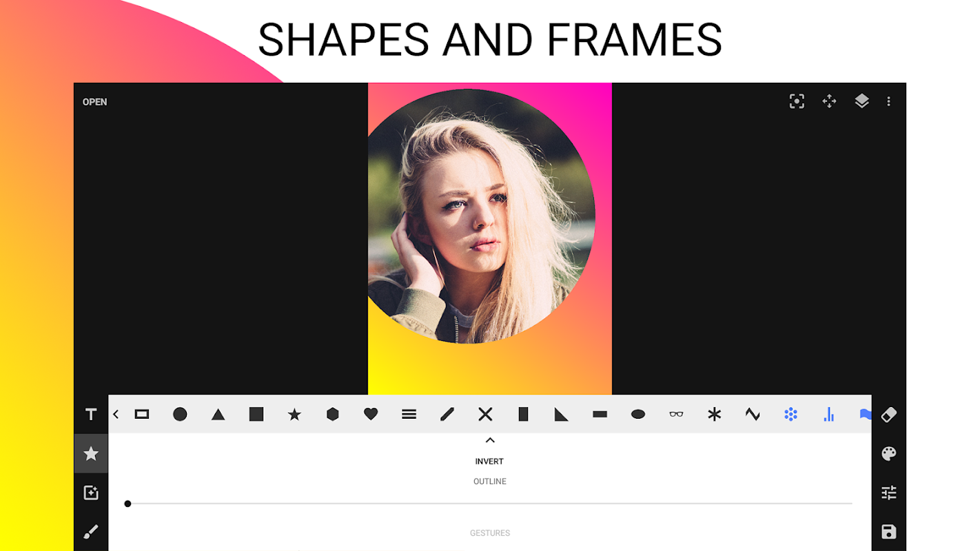Screen dimensions: 980x551
Task: Choose the hollow rectangle frame shape
Action: pos(142,414)
